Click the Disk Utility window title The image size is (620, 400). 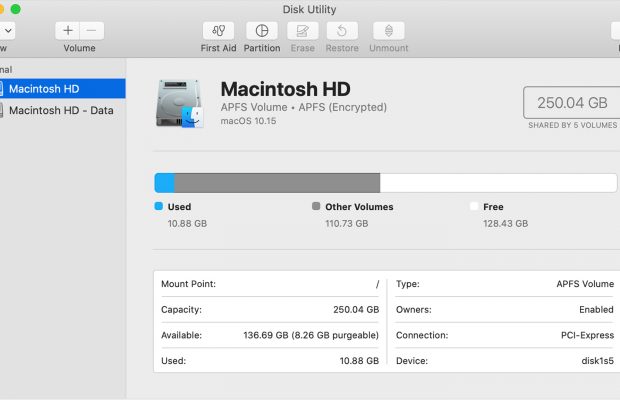310,9
